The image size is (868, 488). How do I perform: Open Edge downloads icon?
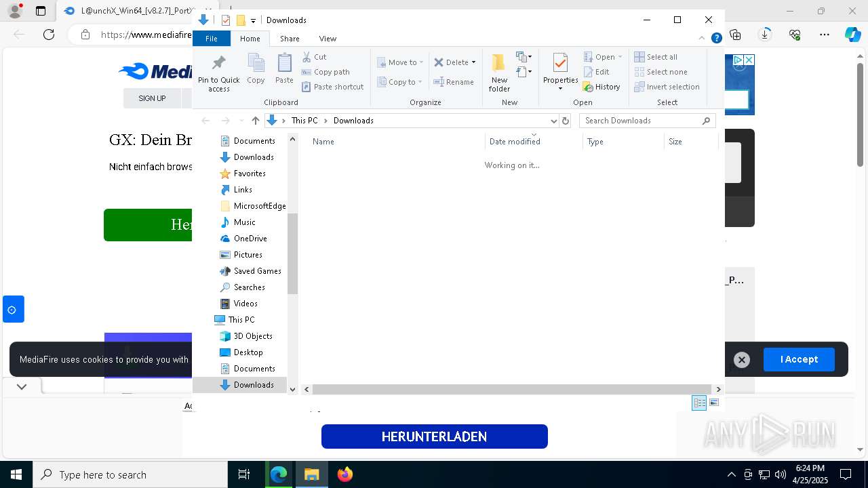coord(765,35)
